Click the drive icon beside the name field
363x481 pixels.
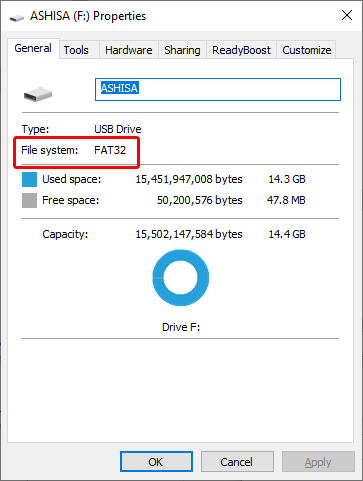coord(38,94)
